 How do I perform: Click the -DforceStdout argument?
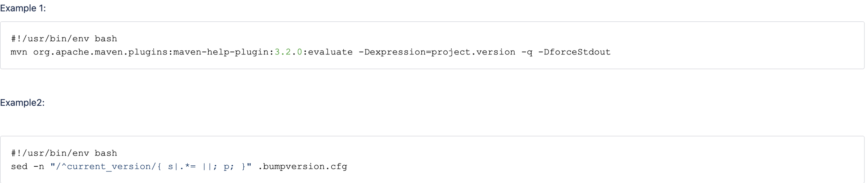pos(574,52)
